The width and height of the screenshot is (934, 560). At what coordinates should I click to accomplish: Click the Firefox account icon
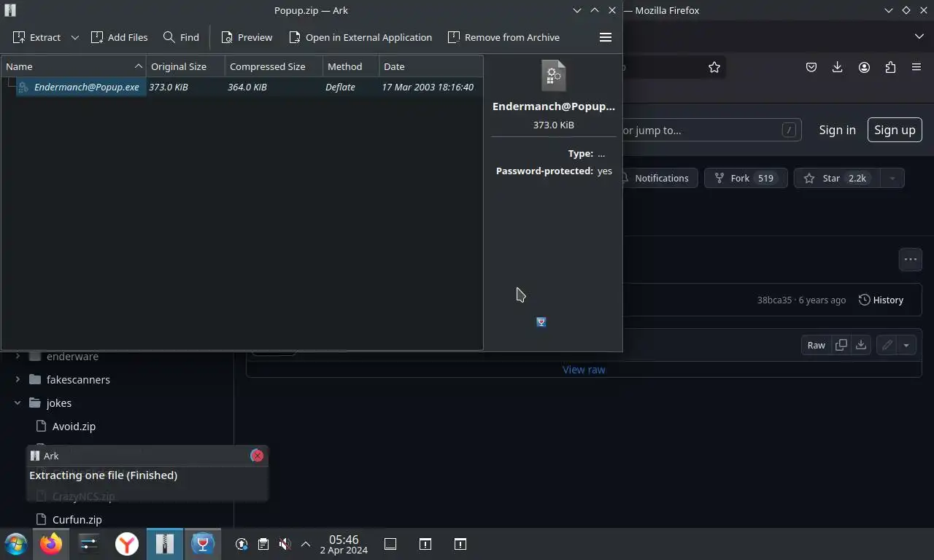point(864,67)
